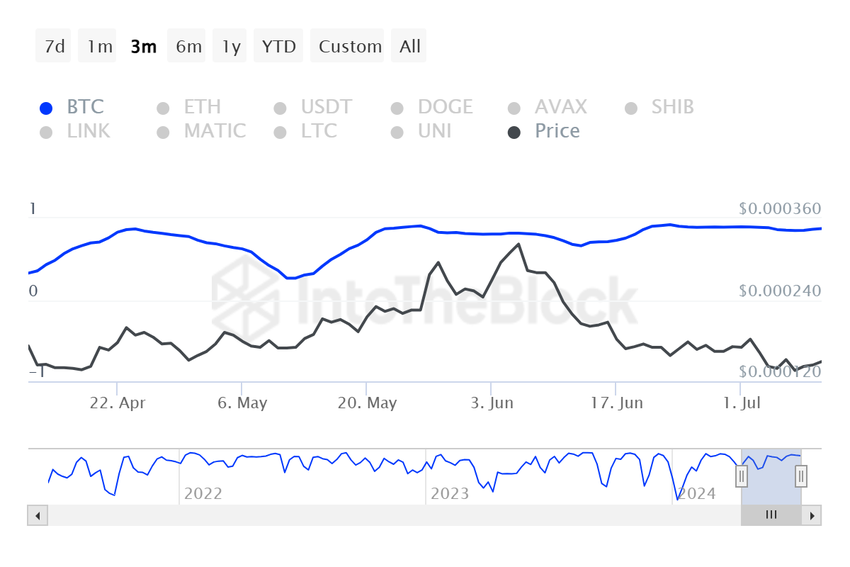
Task: Select the 7d time range
Action: 54,46
